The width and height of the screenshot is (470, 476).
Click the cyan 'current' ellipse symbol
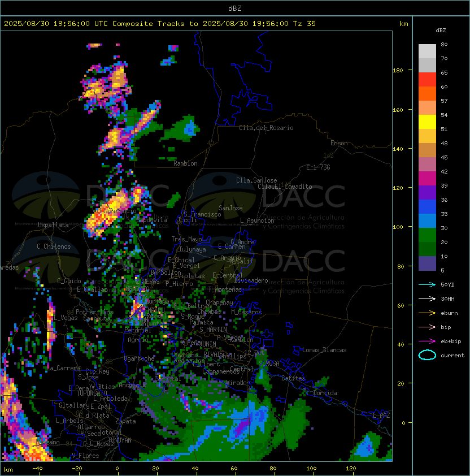427,355
